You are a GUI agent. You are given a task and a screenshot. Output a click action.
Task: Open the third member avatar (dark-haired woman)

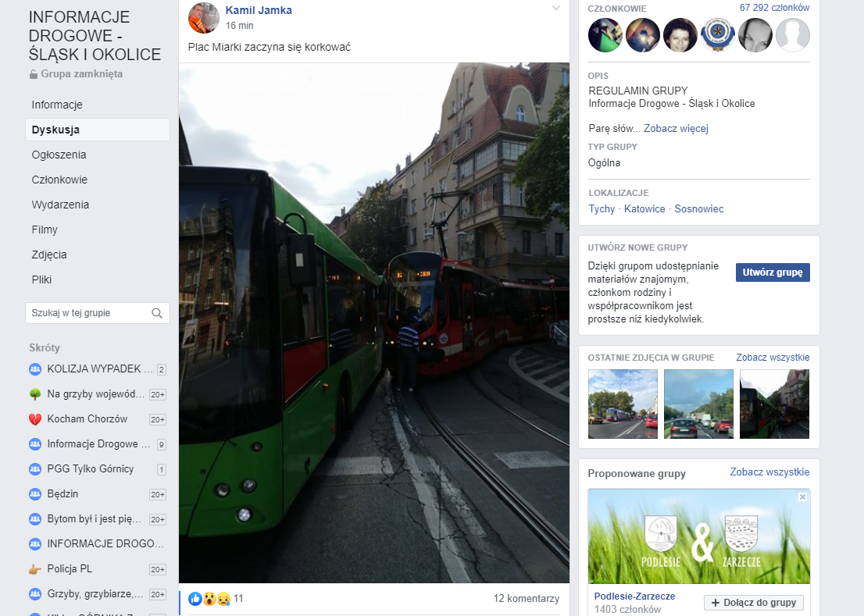[x=680, y=35]
